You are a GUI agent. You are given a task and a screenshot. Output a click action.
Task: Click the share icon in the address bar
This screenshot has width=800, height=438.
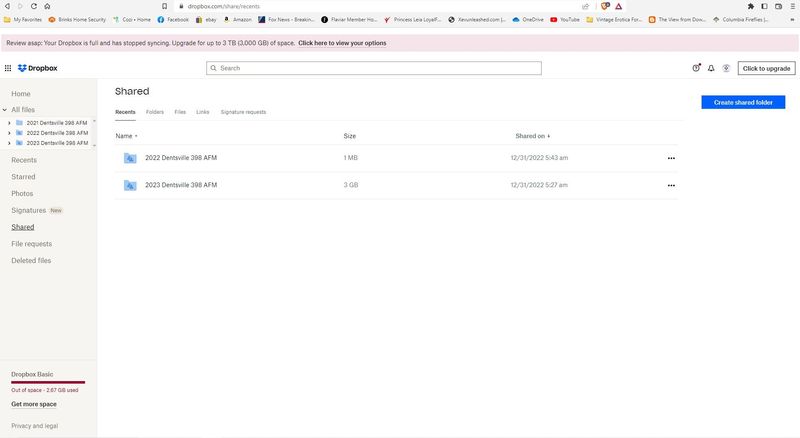pos(585,6)
